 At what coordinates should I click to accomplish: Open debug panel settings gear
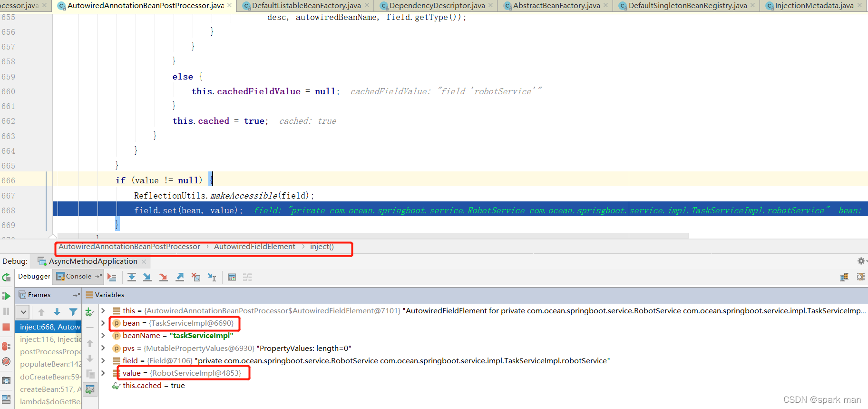[861, 261]
